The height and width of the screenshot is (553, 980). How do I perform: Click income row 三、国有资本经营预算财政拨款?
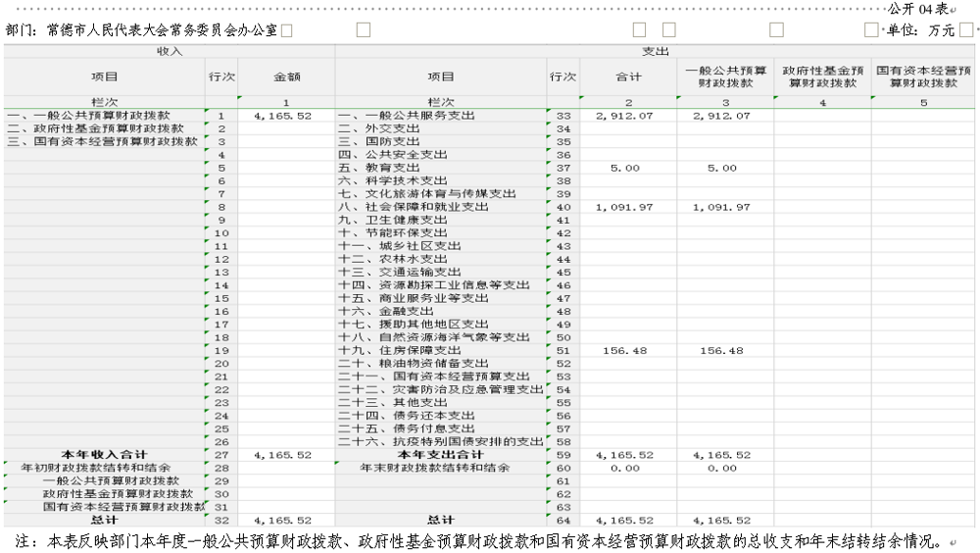[102, 142]
